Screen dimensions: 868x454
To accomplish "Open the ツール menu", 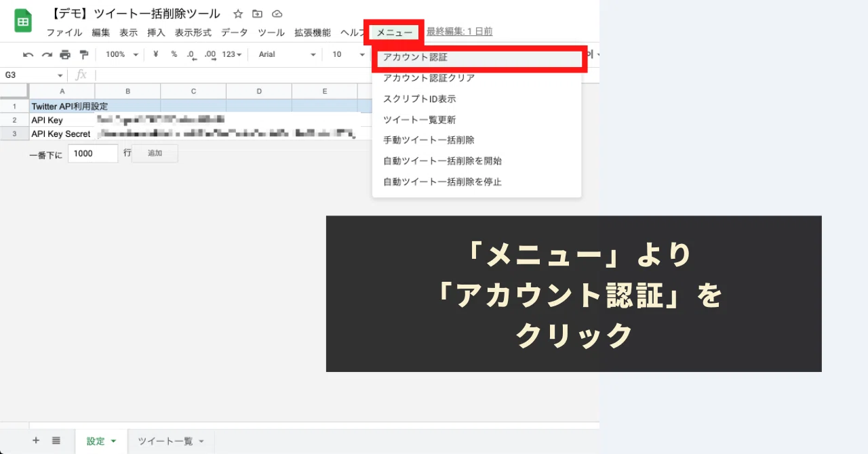I will point(271,32).
